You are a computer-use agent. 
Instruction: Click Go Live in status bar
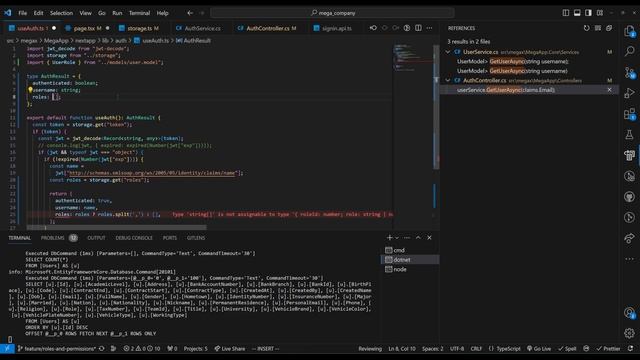pos(539,349)
